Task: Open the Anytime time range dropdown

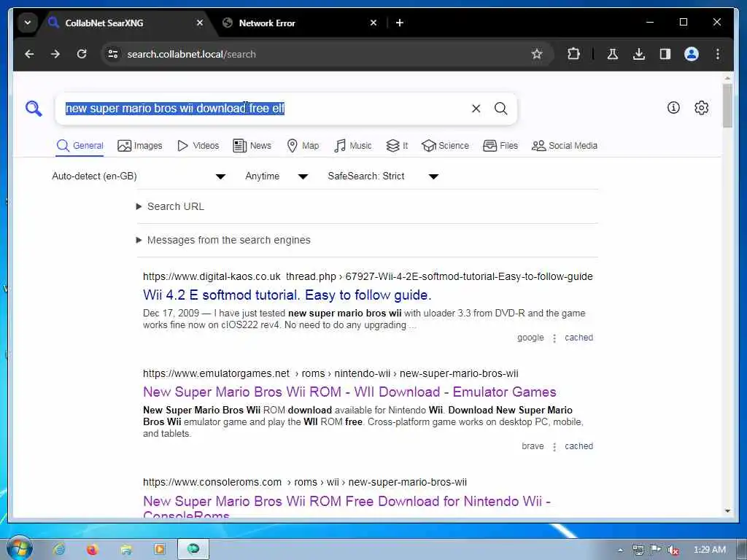Action: 276,176
